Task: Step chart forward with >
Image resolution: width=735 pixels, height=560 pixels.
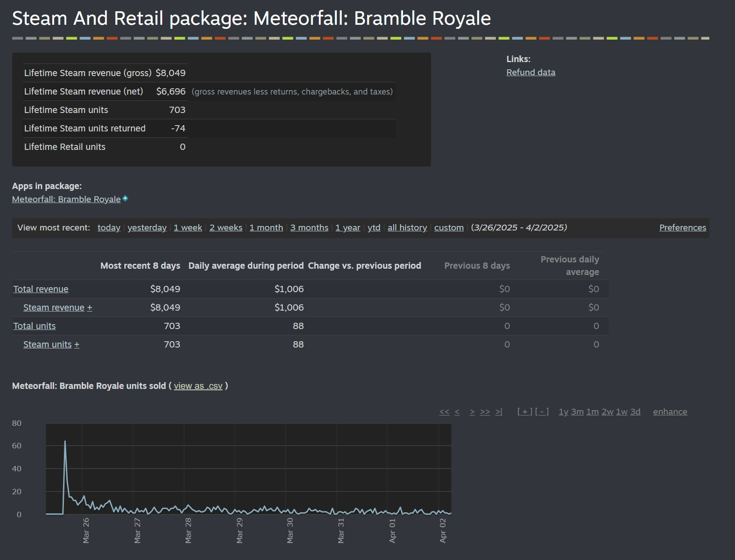Action: pos(472,411)
